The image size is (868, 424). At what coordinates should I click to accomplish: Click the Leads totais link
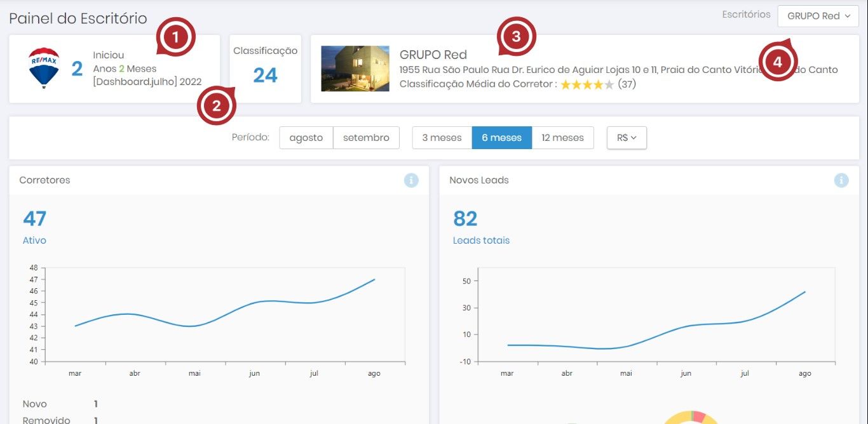click(481, 241)
